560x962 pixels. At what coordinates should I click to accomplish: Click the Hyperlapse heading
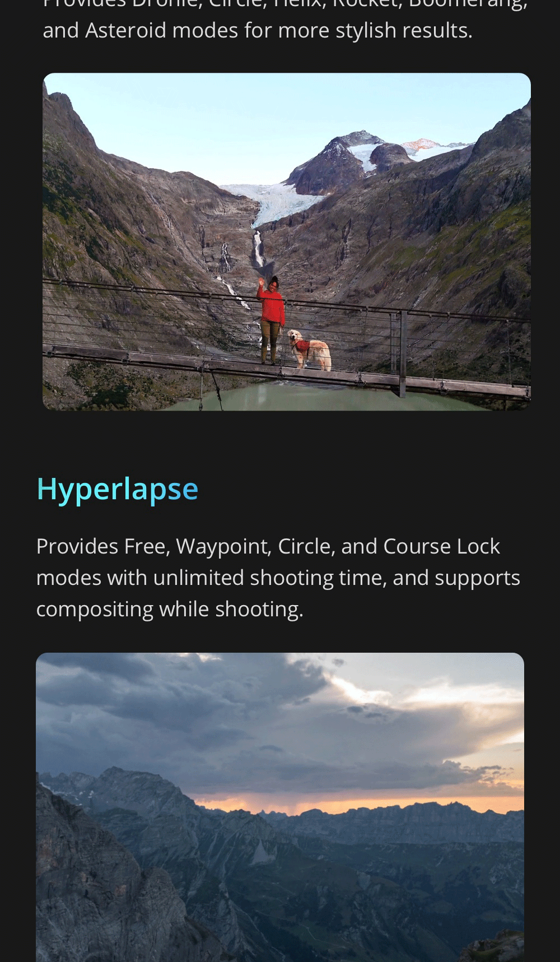(x=118, y=490)
